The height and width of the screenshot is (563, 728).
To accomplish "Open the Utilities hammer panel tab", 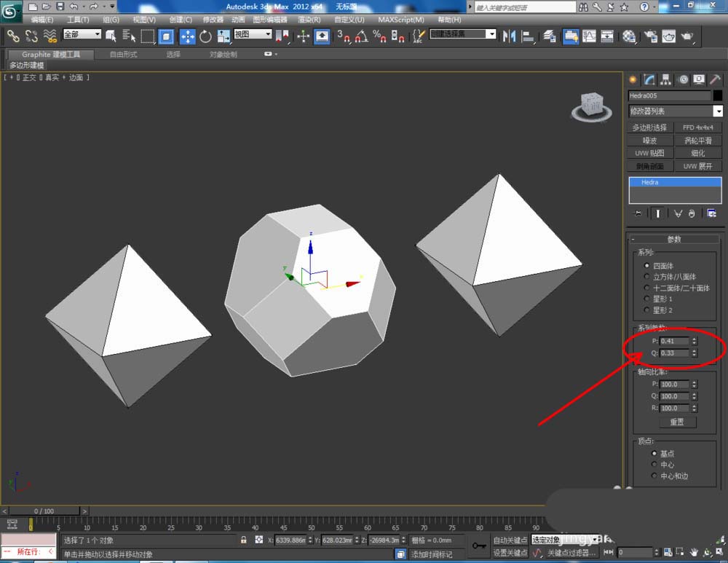I will coord(715,80).
